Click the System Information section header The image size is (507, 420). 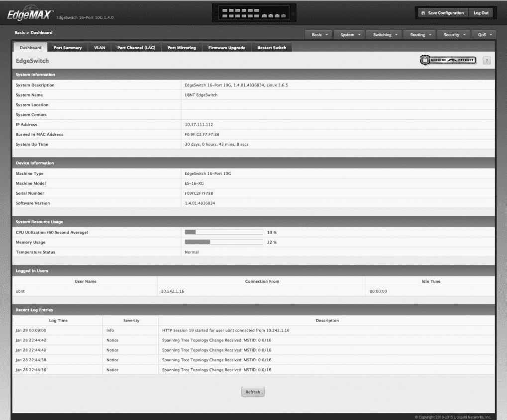tap(254, 75)
